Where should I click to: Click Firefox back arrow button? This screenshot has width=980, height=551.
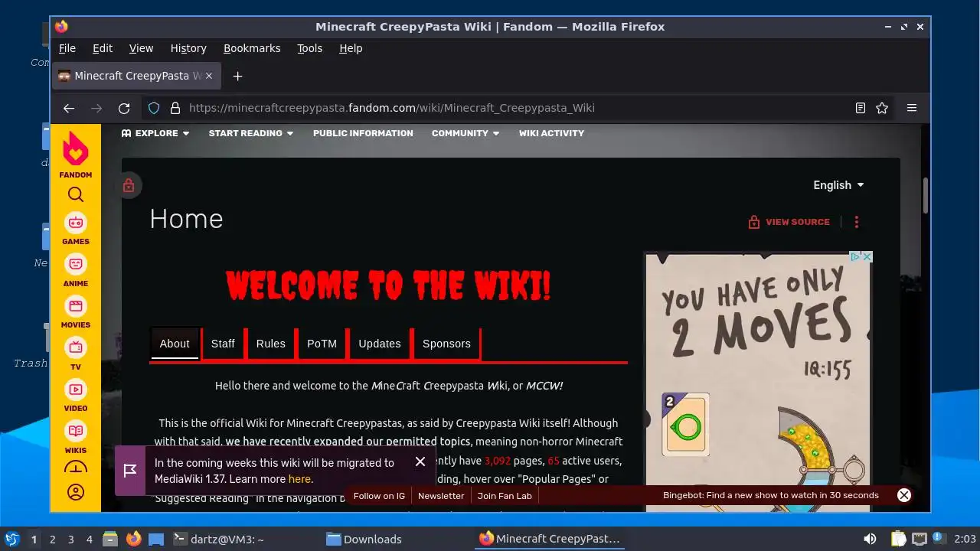(69, 108)
